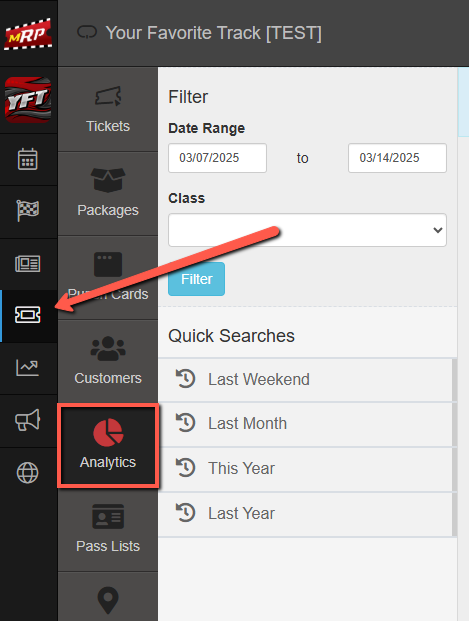Image resolution: width=469 pixels, height=621 pixels.
Task: Open the Packages menu item
Action: [x=108, y=193]
